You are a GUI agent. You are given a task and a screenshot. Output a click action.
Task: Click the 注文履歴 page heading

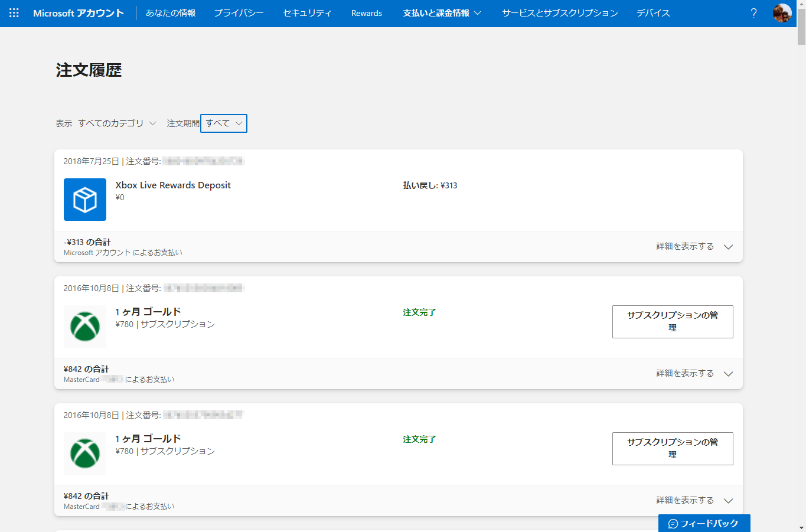pyautogui.click(x=89, y=70)
